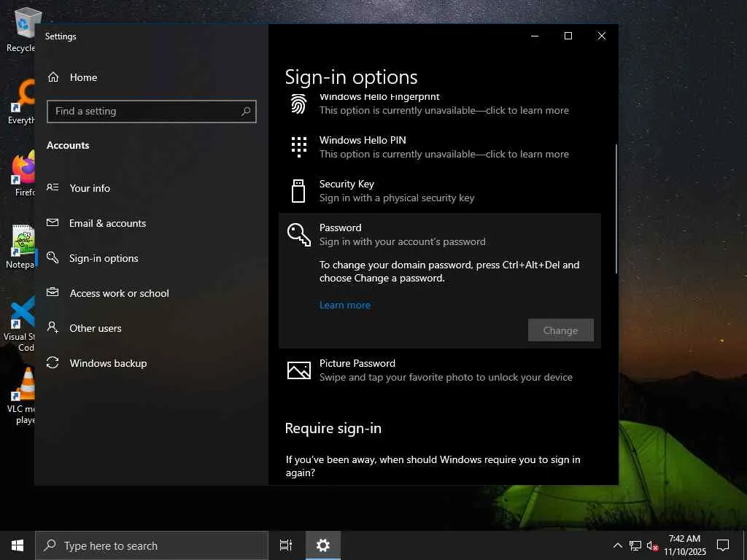The image size is (747, 560).
Task: Open the clock showing 7:42 AM
Action: (684, 545)
